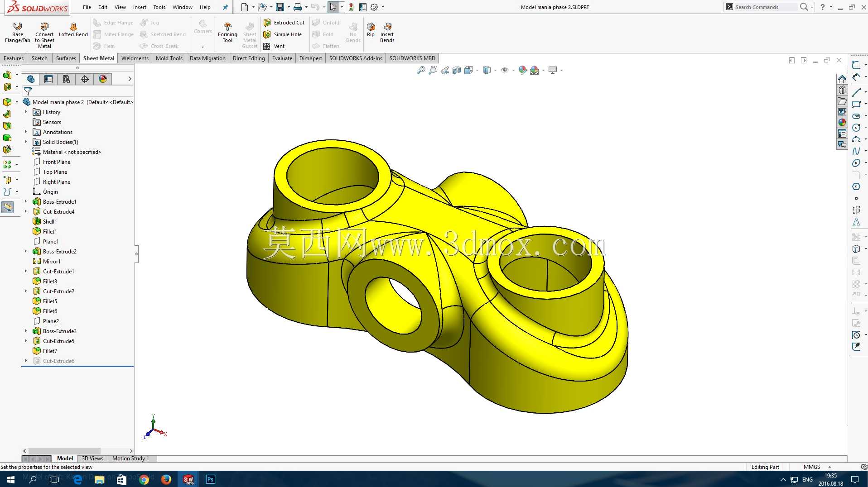Open the Windows Start menu
Viewport: 868px width, 487px height.
(x=11, y=479)
